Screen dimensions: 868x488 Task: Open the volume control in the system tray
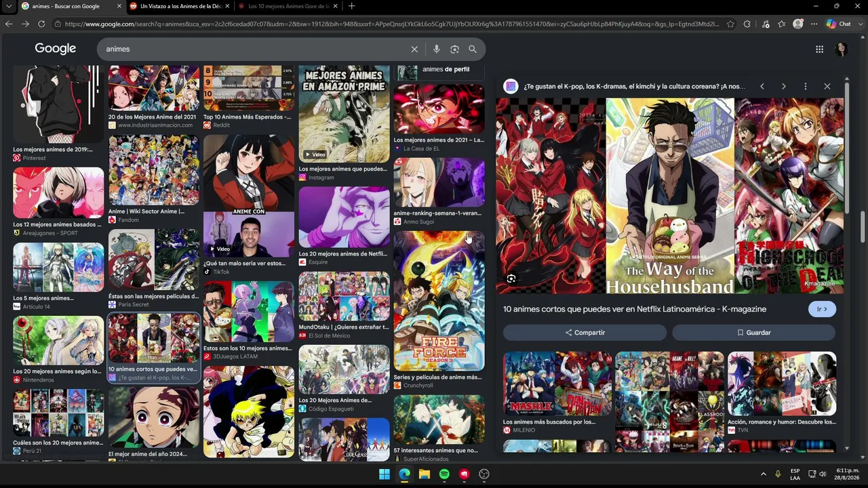point(823,474)
